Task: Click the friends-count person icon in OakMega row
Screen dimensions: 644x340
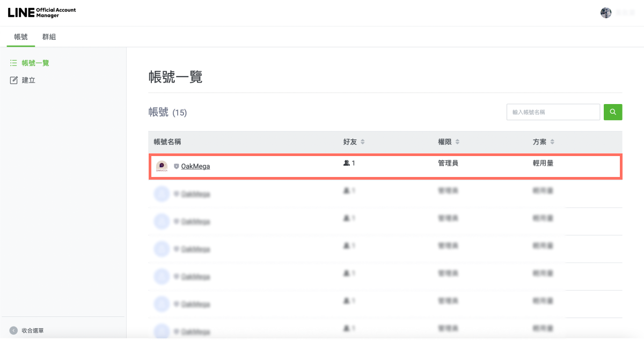Action: [346, 163]
